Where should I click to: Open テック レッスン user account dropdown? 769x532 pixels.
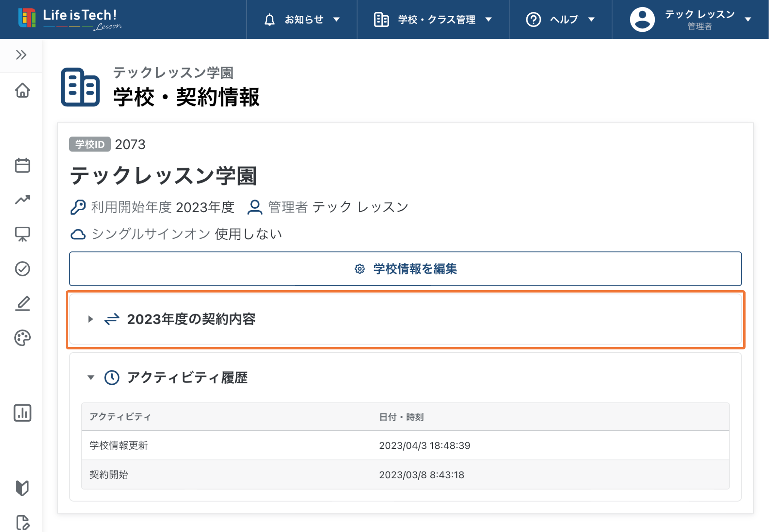[691, 20]
